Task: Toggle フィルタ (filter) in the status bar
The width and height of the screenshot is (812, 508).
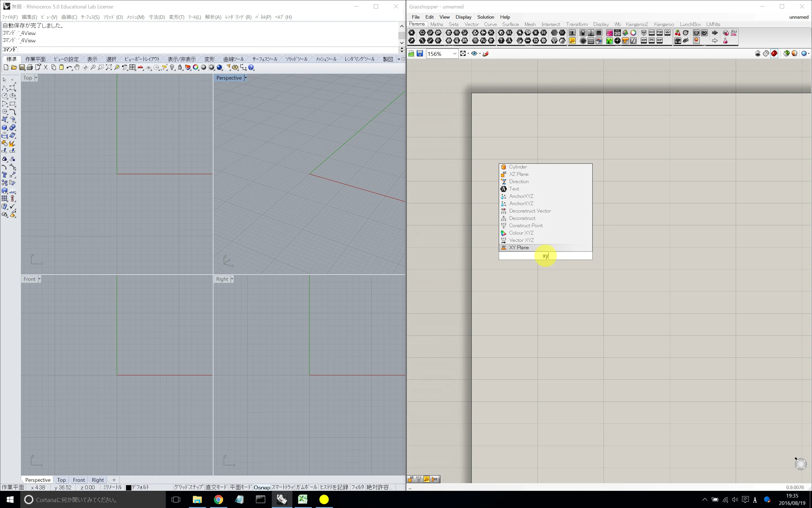Action: 358,487
